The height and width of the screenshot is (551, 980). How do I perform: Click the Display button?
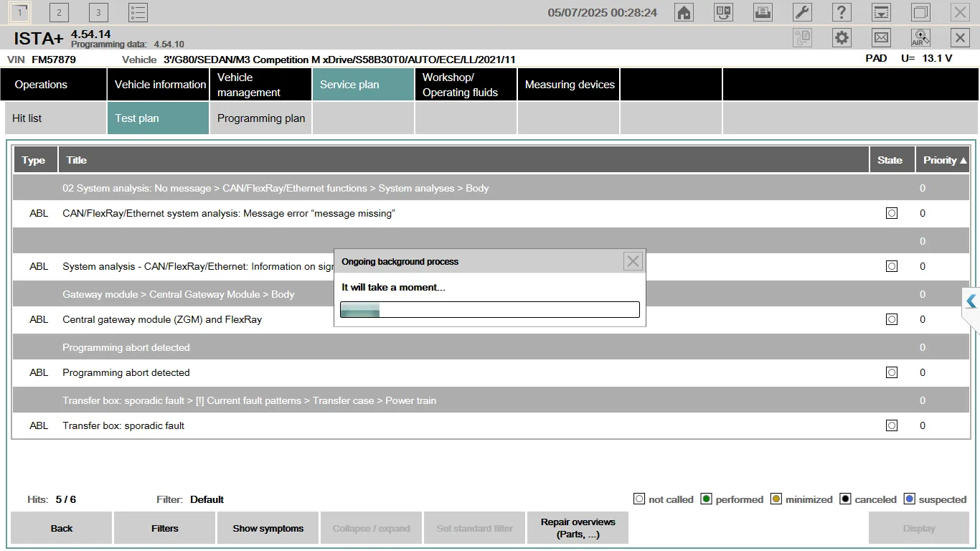(918, 528)
